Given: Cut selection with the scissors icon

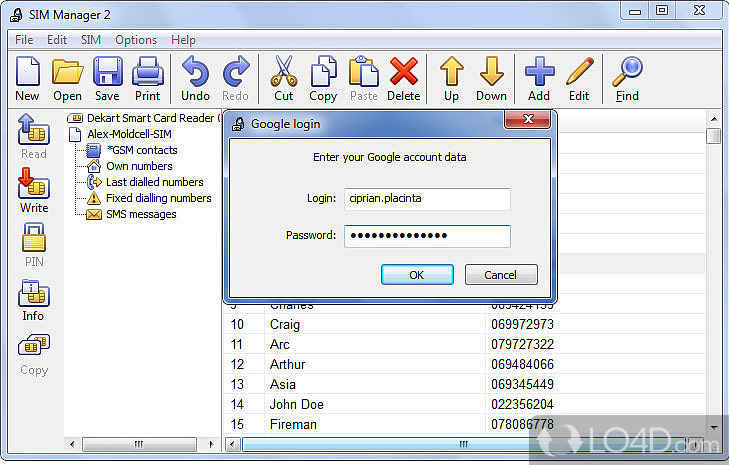Looking at the screenshot, I should coord(283,79).
